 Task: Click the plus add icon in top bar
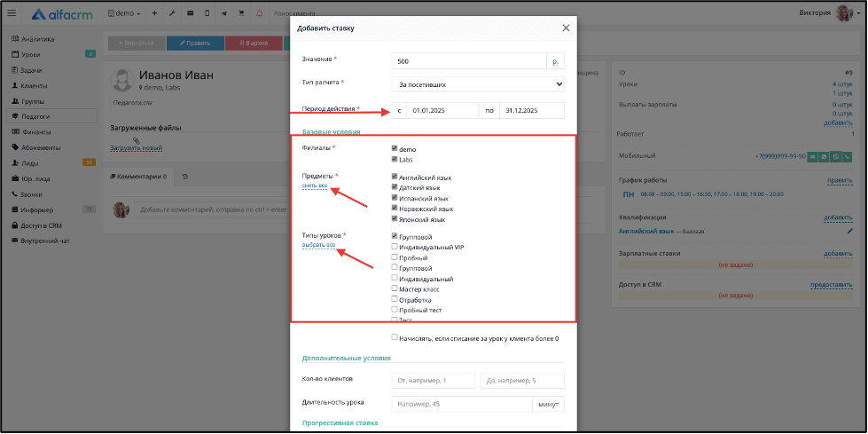[154, 12]
